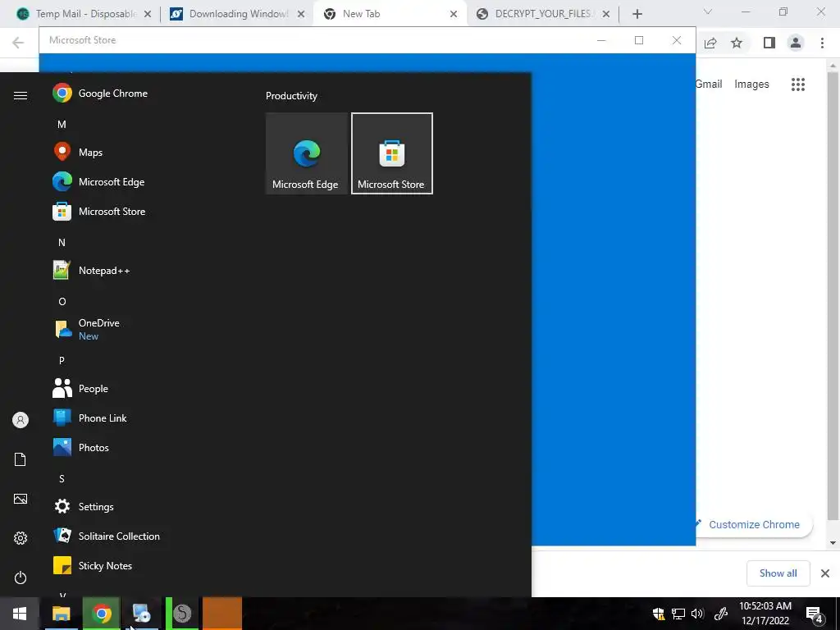Screen dimensions: 840x630
Task: Open Microsoft Edge in the Start app list
Action: point(112,181)
